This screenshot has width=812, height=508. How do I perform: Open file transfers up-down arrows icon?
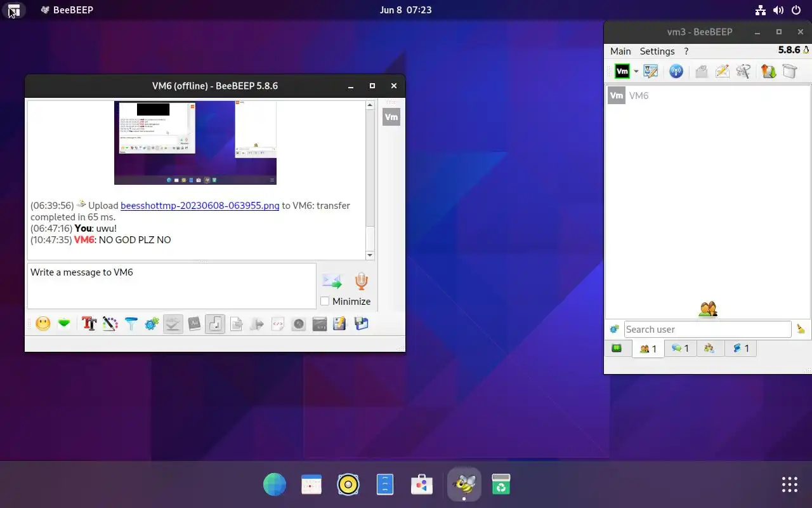pyautogui.click(x=768, y=71)
